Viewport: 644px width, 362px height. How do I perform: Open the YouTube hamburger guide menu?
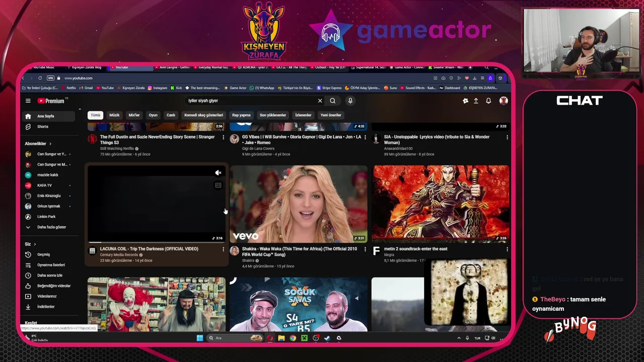click(x=28, y=101)
